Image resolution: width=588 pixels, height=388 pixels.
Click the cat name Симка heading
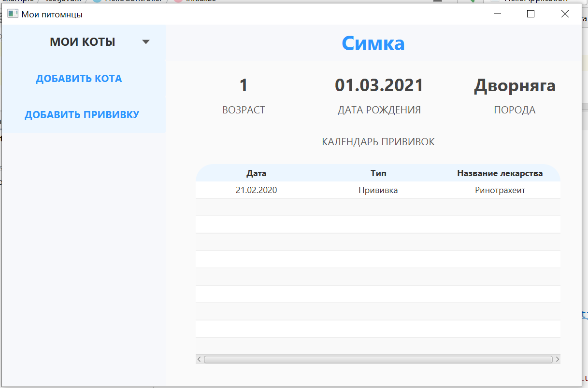click(x=373, y=43)
